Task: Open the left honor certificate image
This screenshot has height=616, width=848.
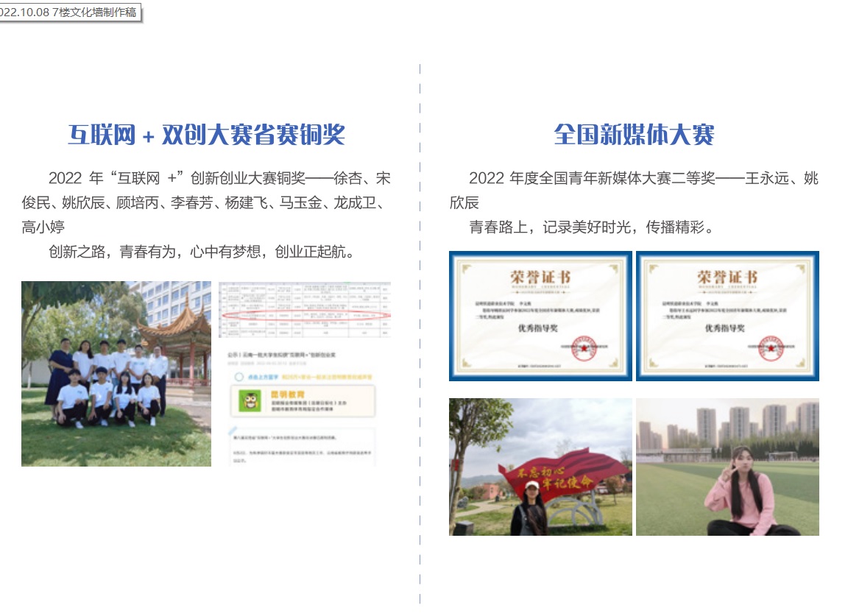Action: pyautogui.click(x=540, y=316)
